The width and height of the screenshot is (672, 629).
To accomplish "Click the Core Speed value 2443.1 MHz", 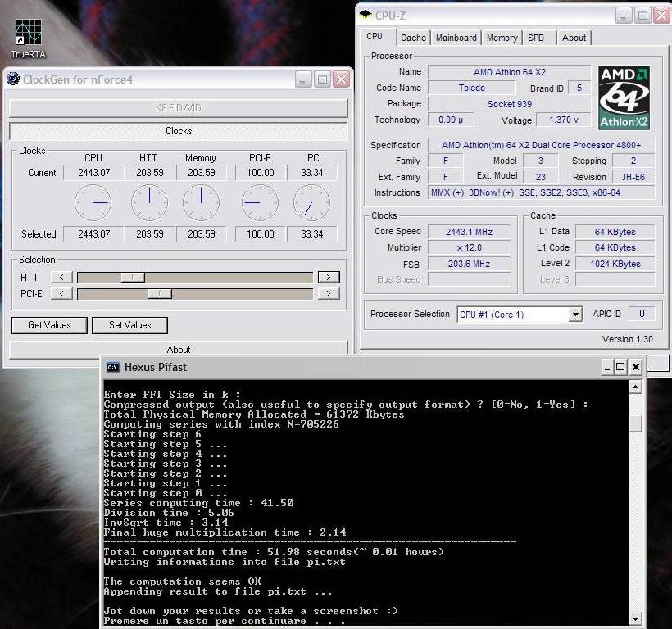I will [x=469, y=232].
